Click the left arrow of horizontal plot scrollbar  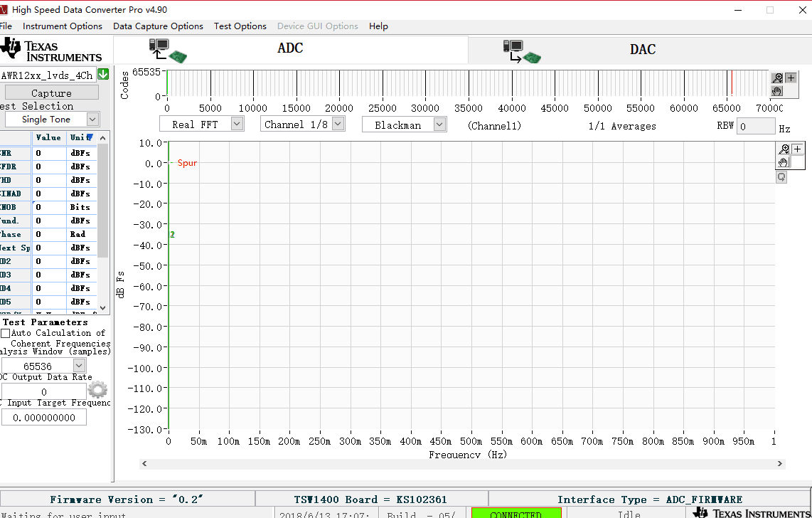[x=144, y=464]
